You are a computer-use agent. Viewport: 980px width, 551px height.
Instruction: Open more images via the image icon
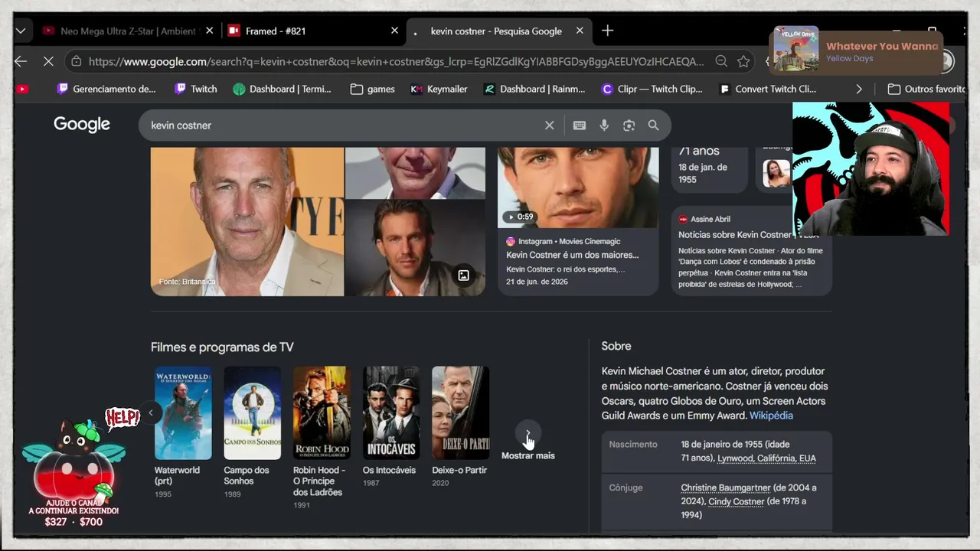463,275
